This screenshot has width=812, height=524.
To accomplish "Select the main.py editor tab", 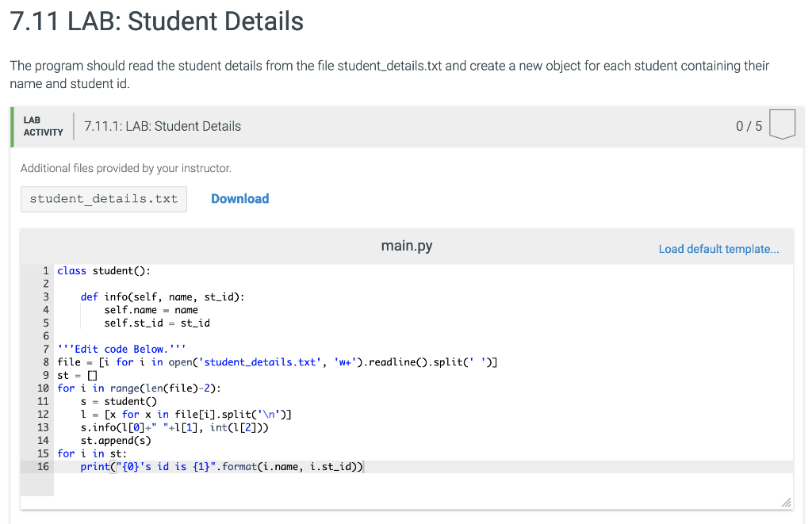I will click(x=406, y=246).
